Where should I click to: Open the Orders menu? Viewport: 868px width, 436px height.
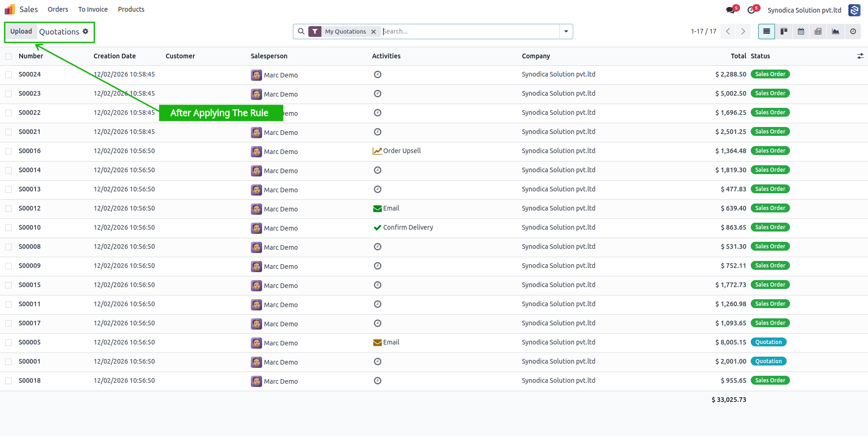click(58, 9)
